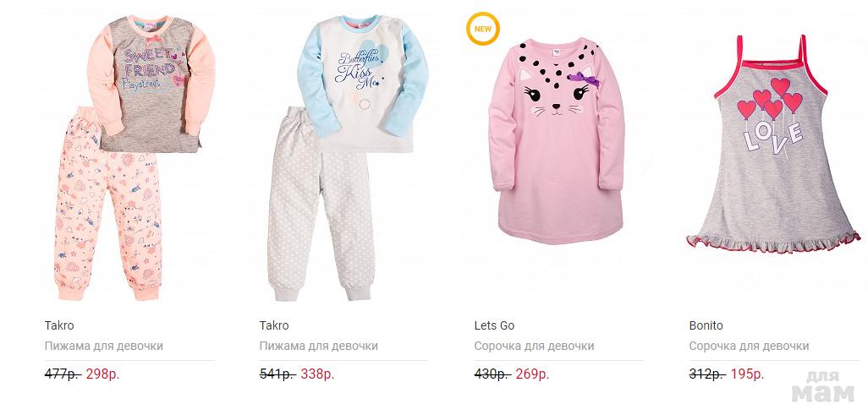Click the 195р. sale price
The width and height of the screenshot is (868, 415).
(x=748, y=374)
